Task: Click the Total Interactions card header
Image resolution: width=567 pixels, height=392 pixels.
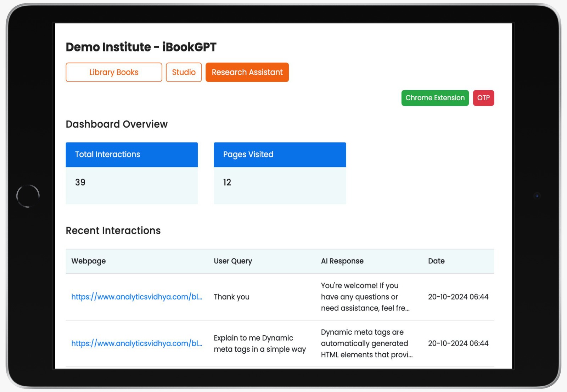Action: point(107,155)
